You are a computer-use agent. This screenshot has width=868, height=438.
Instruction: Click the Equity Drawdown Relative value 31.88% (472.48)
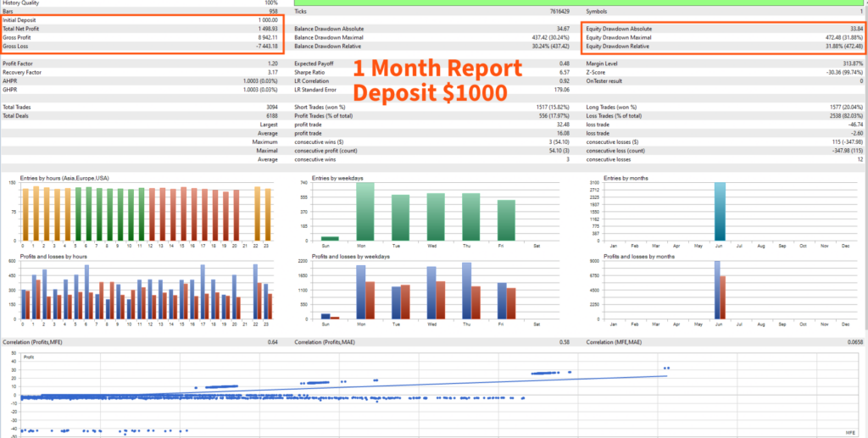(x=843, y=47)
